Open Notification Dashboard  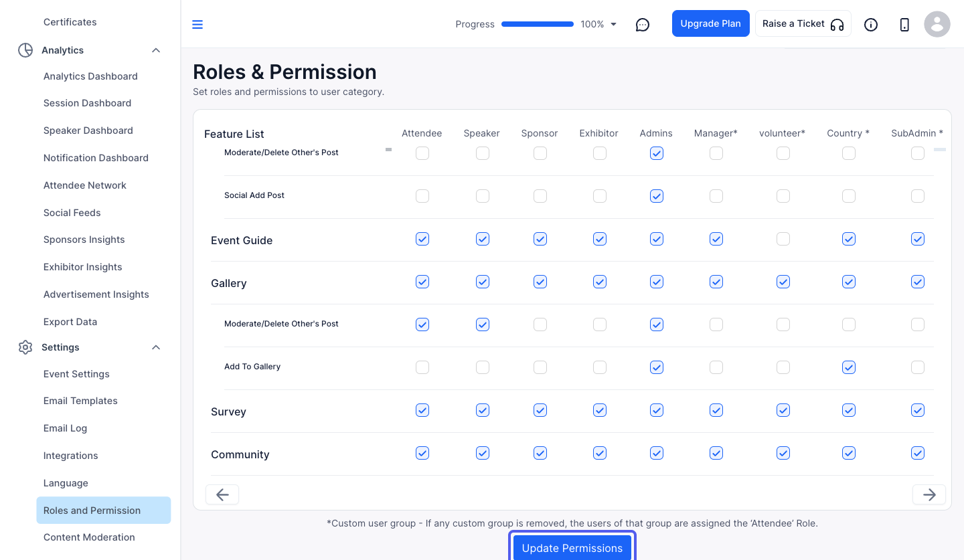pos(96,158)
